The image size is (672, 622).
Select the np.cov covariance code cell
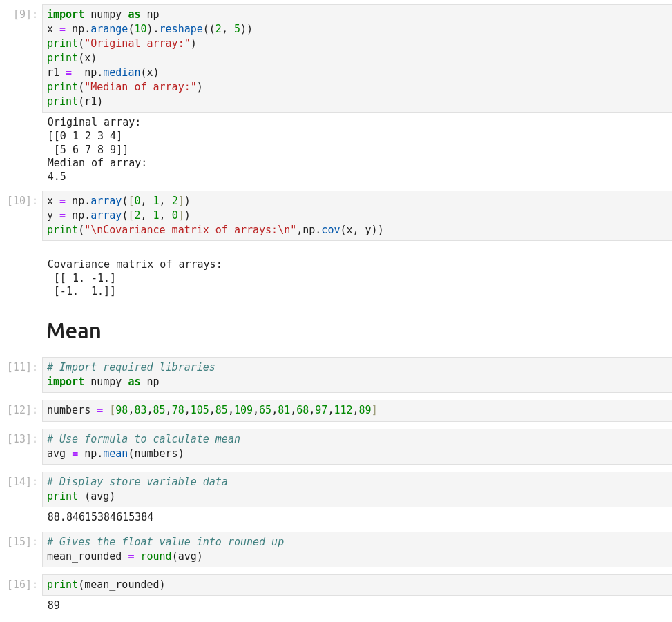345,215
